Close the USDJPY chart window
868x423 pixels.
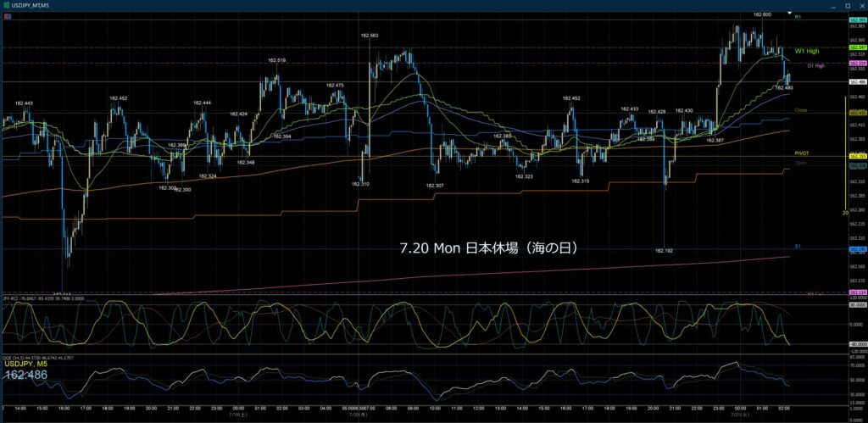pos(861,5)
